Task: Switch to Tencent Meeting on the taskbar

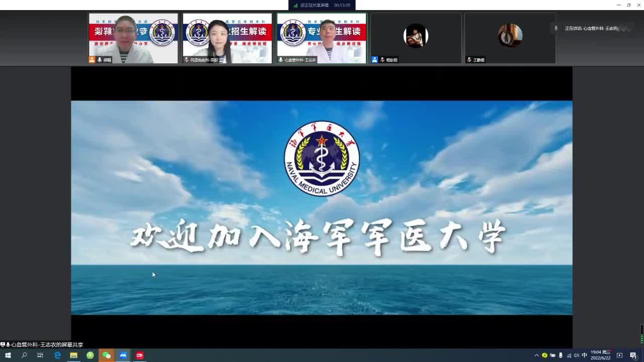Action: click(x=123, y=355)
